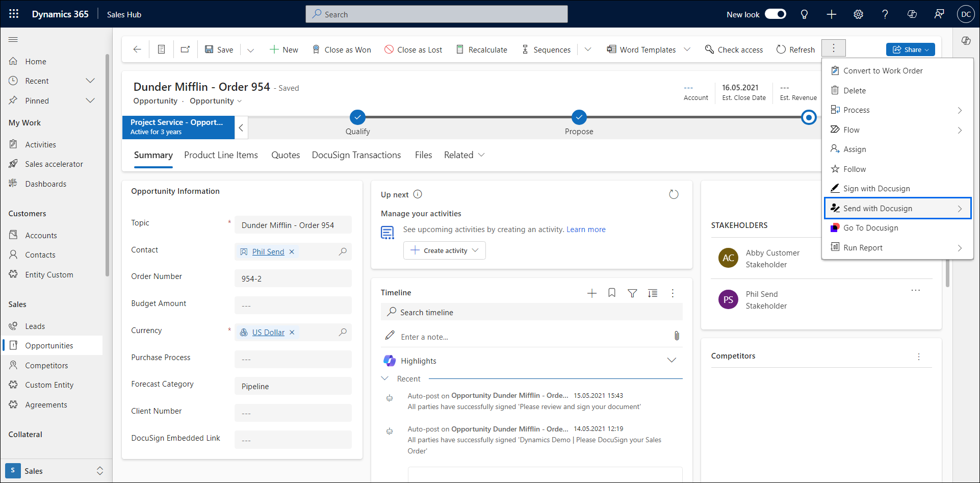This screenshot has height=483, width=980.
Task: Open the app launcher waffle icon
Action: [x=14, y=14]
